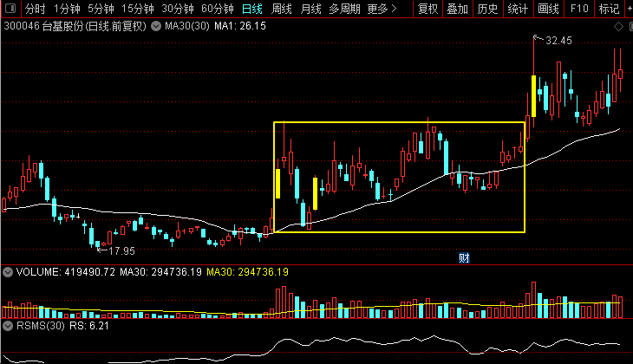Expand the RSMS indicator dropdown arrow
The image size is (633, 364).
(8, 326)
